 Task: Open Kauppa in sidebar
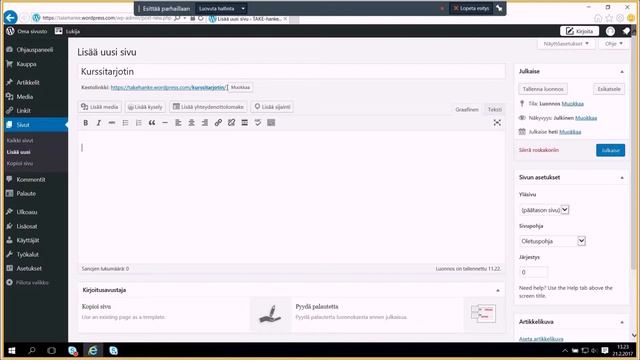click(x=26, y=64)
